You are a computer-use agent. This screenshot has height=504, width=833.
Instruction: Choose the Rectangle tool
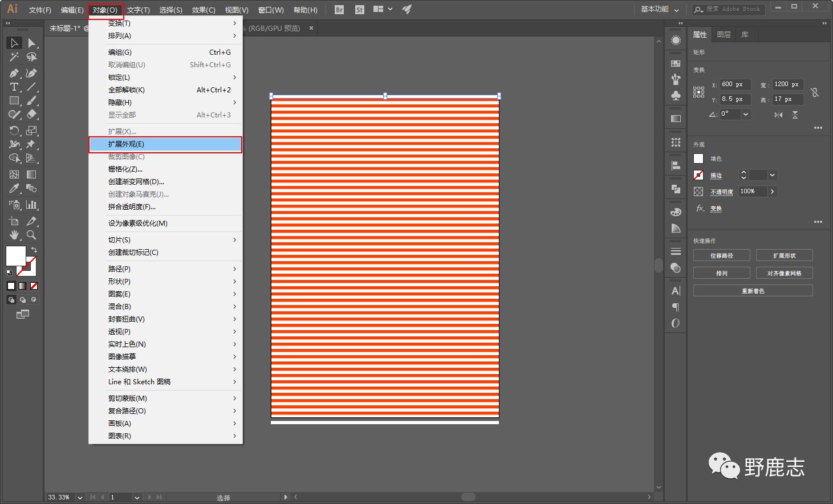click(x=14, y=101)
